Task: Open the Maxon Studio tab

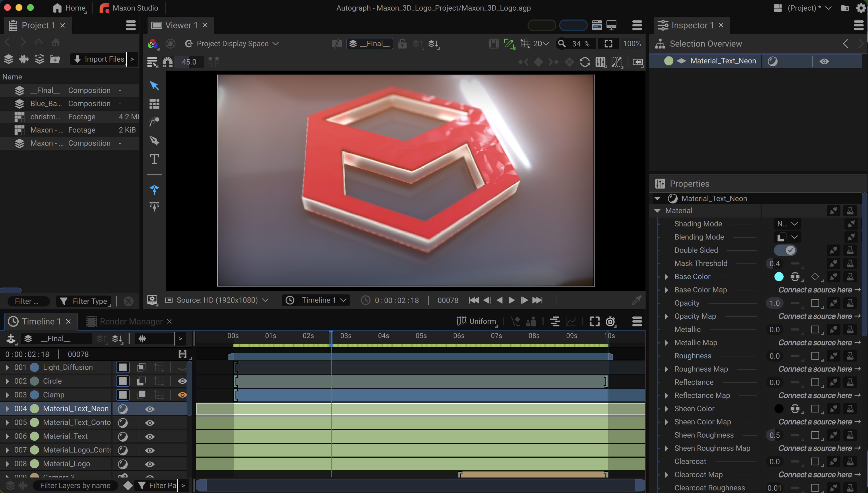Action: (129, 8)
